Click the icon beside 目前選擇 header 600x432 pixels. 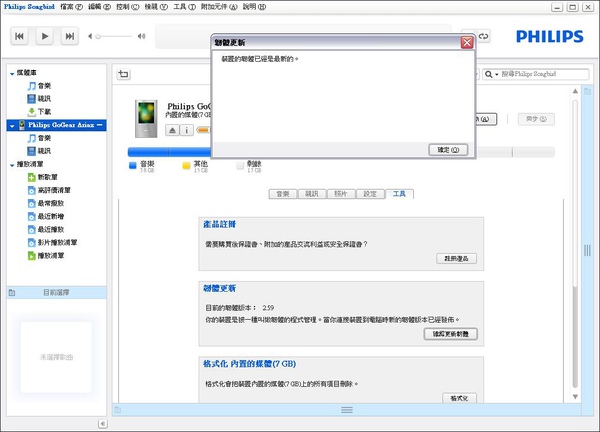[x=12, y=293]
